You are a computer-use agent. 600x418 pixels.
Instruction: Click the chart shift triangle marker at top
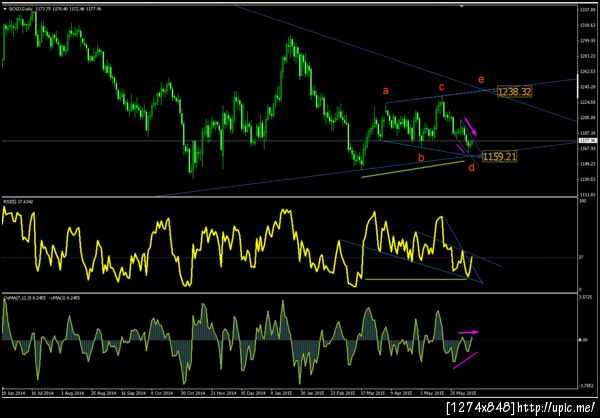[462, 6]
